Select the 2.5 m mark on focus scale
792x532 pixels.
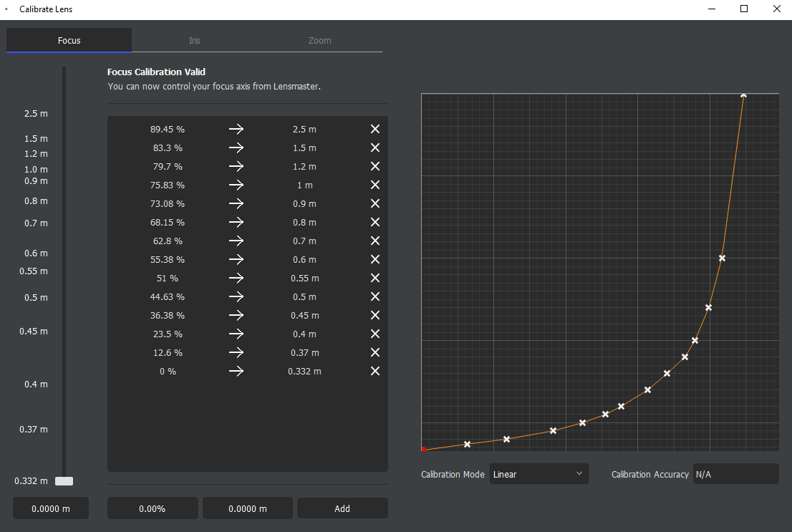(36, 114)
